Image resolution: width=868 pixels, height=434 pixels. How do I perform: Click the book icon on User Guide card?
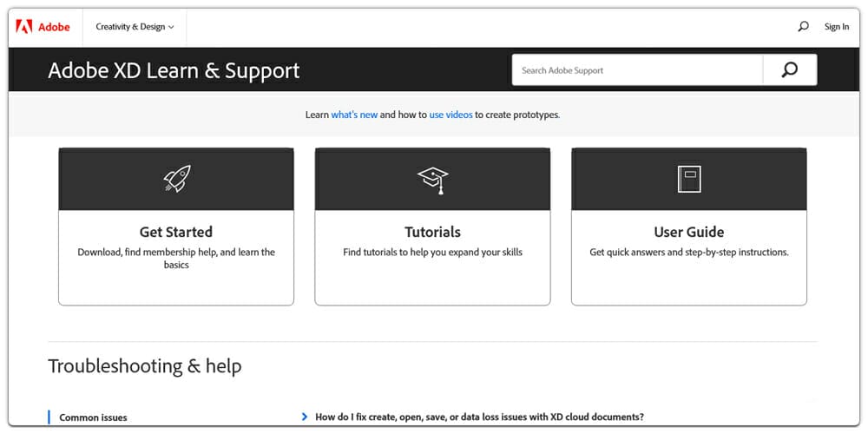pos(689,180)
